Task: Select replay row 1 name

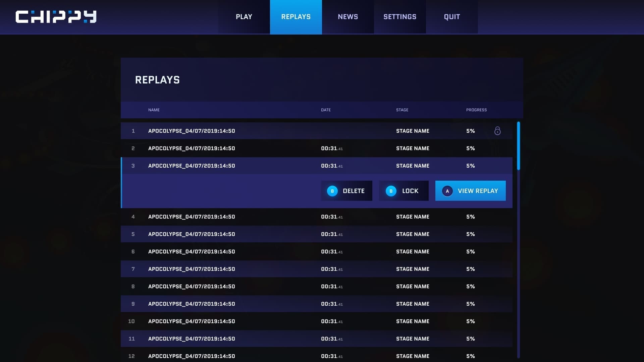Action: point(192,131)
